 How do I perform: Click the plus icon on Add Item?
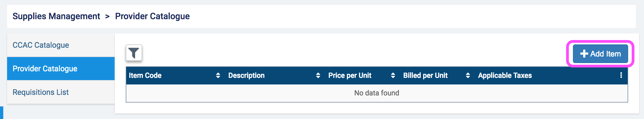(x=584, y=54)
